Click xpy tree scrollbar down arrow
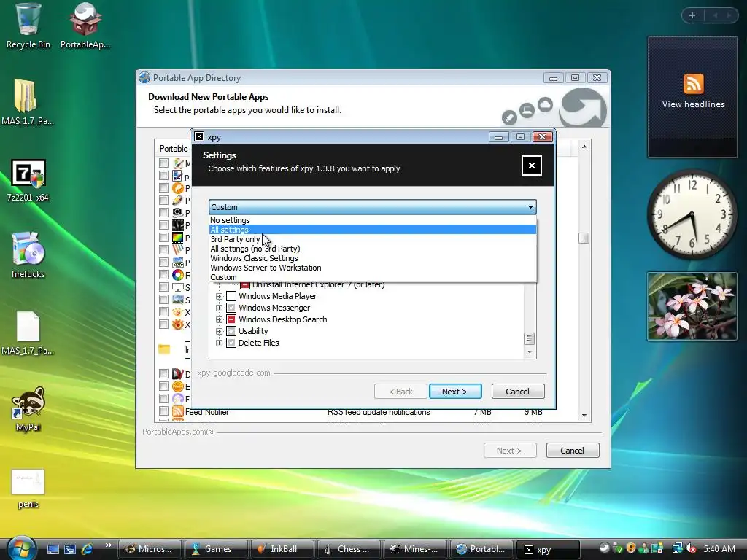 [x=530, y=352]
